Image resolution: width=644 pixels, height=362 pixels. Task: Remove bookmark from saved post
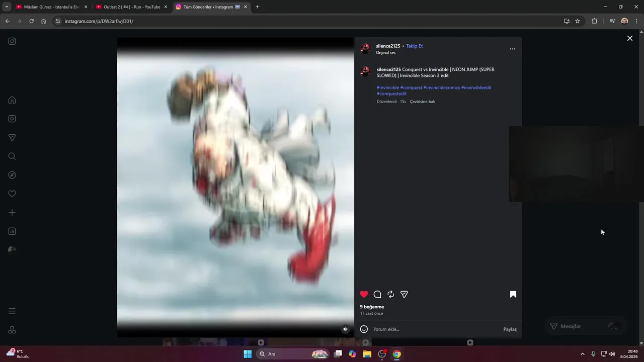(x=513, y=294)
